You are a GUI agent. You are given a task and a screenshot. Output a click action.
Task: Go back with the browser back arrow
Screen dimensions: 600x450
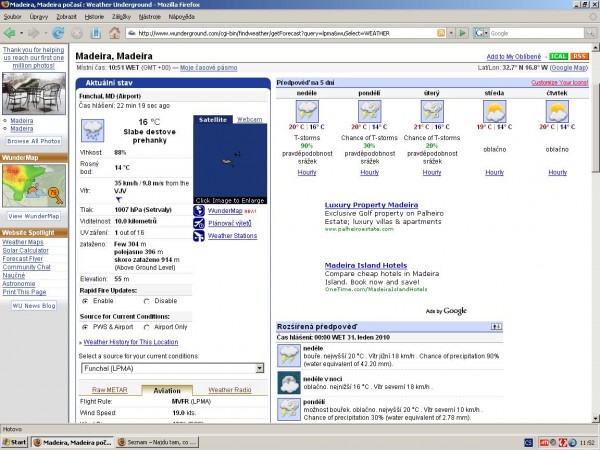10,33
